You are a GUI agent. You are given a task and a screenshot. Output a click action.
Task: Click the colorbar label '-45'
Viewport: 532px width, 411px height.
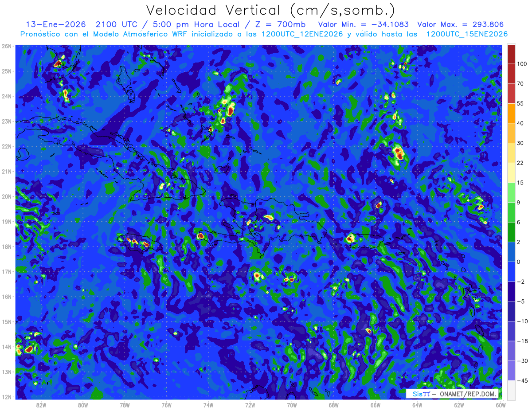point(522,380)
